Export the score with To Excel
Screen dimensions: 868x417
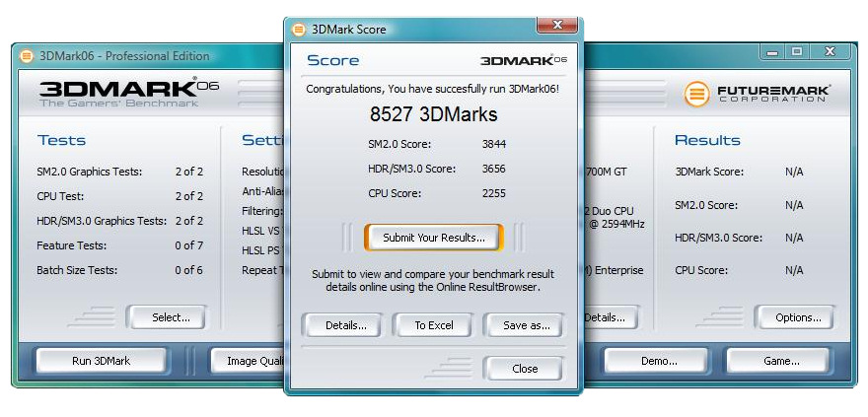click(x=432, y=325)
